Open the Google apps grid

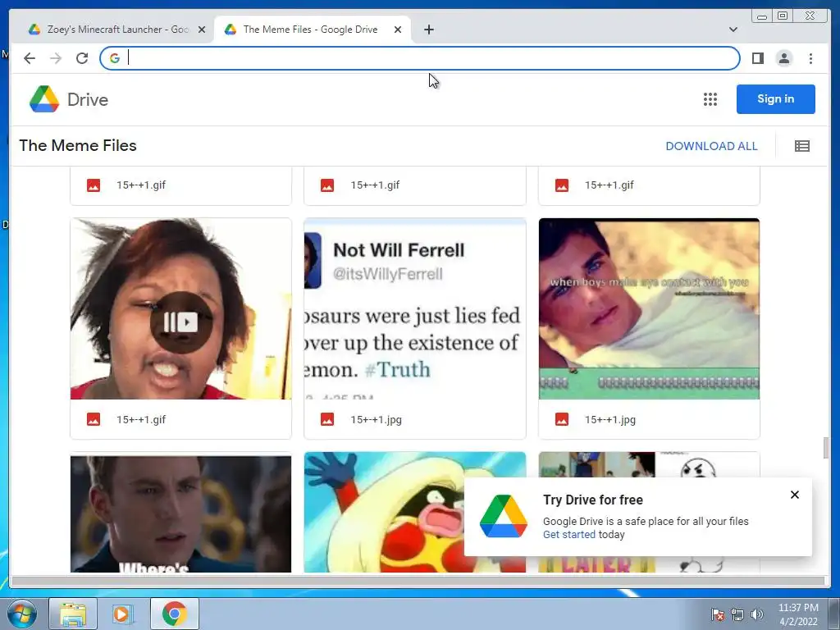710,99
